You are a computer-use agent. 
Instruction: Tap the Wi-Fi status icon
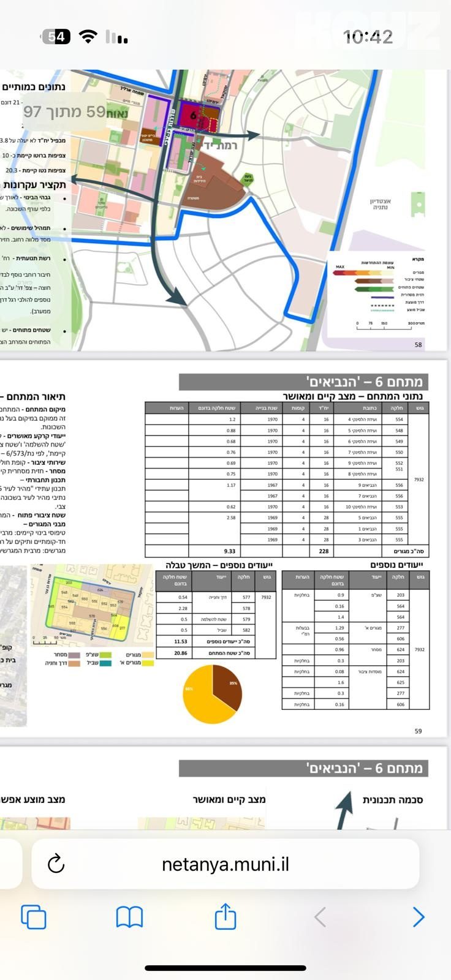[89, 37]
